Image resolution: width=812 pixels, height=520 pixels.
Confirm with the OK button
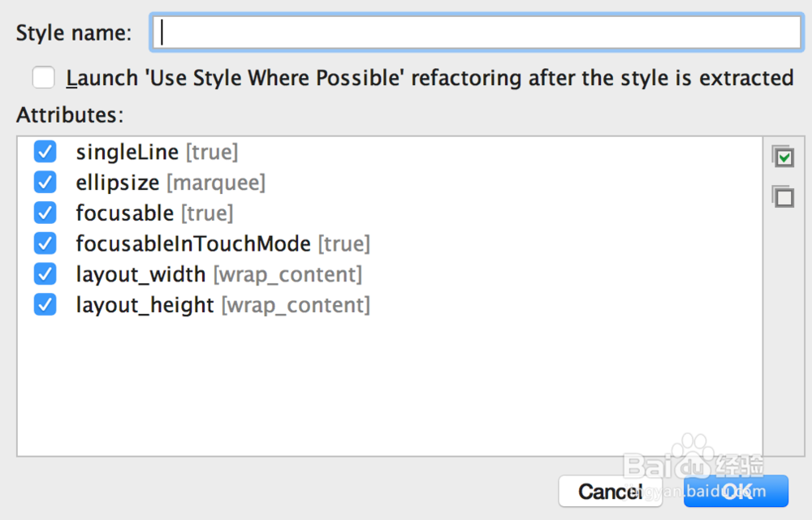tap(736, 491)
